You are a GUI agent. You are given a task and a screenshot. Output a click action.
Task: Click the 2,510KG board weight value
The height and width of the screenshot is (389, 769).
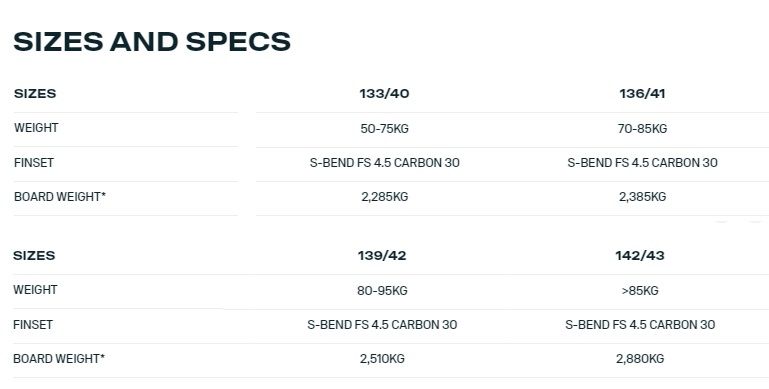coord(382,359)
